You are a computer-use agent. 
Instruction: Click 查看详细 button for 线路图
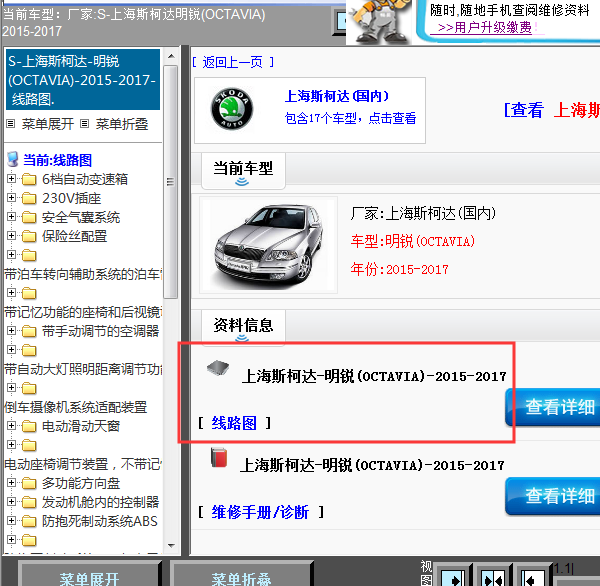point(553,407)
